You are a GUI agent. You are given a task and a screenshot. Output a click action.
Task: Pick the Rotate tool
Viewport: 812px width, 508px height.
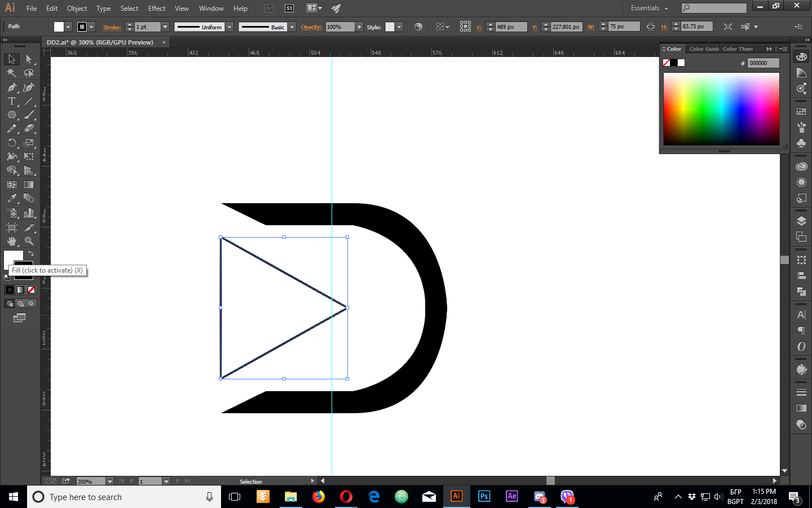(11, 143)
